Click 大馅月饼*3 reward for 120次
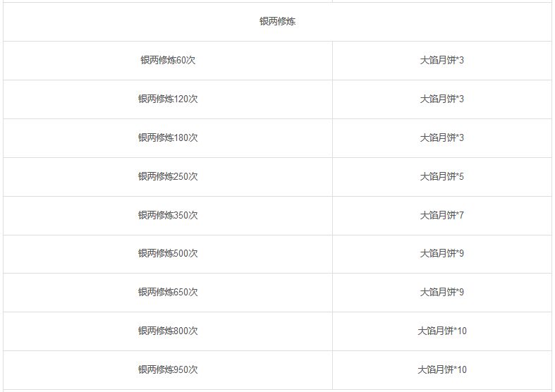 pos(441,99)
